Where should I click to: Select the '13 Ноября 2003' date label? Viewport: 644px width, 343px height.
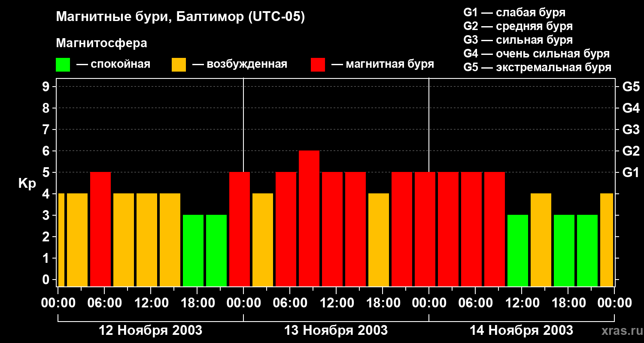[x=336, y=331]
